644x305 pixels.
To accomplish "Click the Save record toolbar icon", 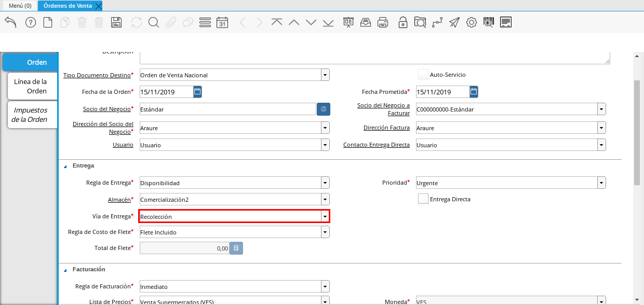I will [x=116, y=22].
